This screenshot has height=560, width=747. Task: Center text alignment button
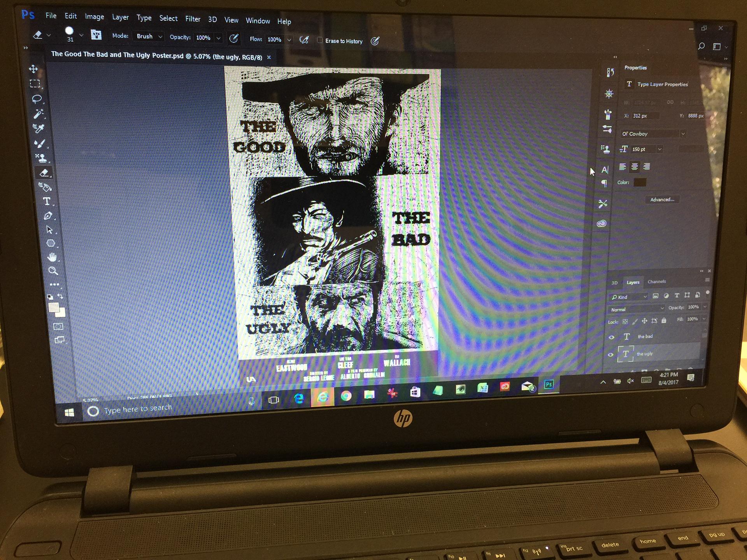pos(635,167)
